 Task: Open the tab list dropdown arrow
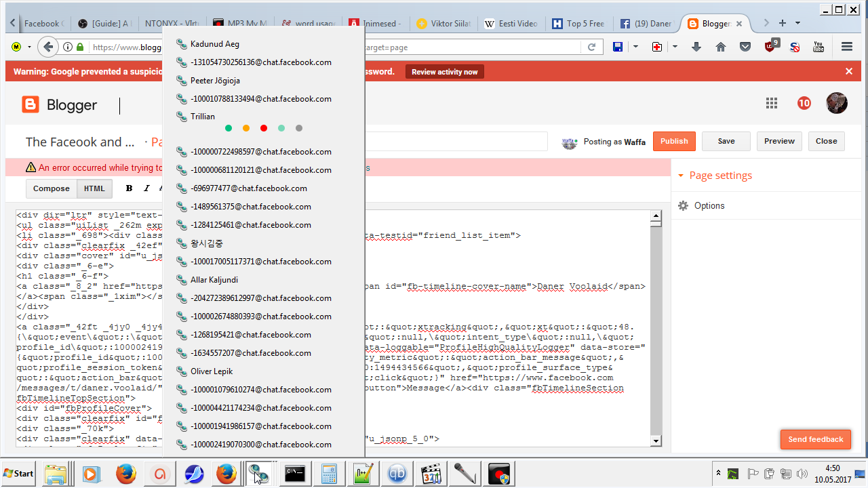(x=797, y=23)
